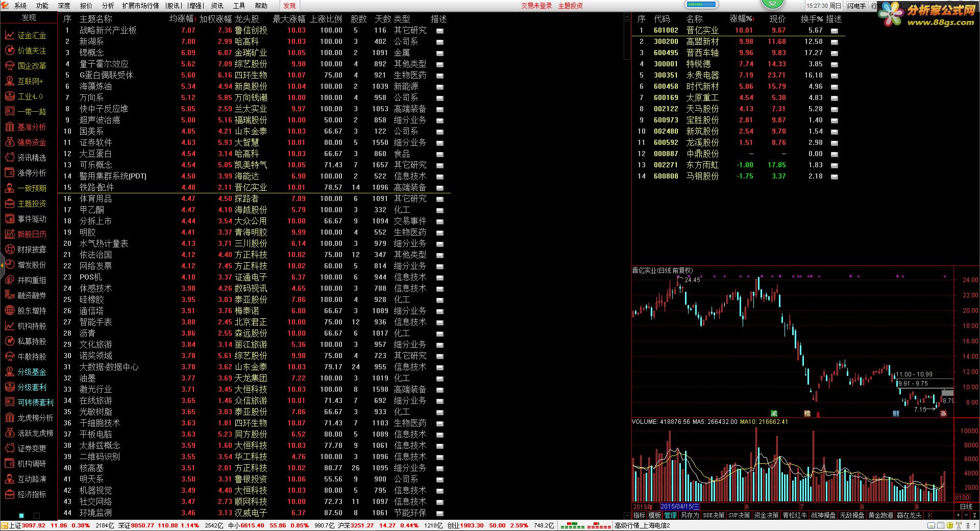Click the green 52 circle indicator
Image resolution: width=980 pixels, height=531 pixels.
[772, 4]
